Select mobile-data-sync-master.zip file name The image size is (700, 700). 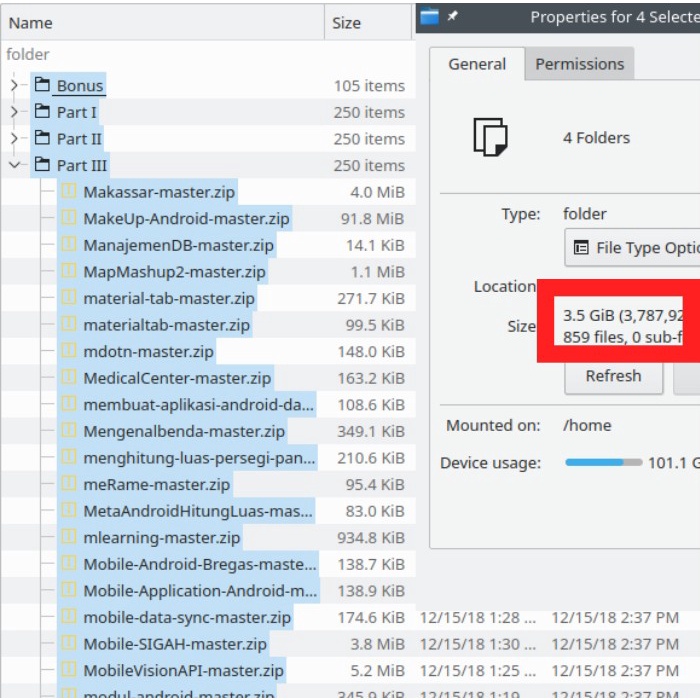click(187, 617)
